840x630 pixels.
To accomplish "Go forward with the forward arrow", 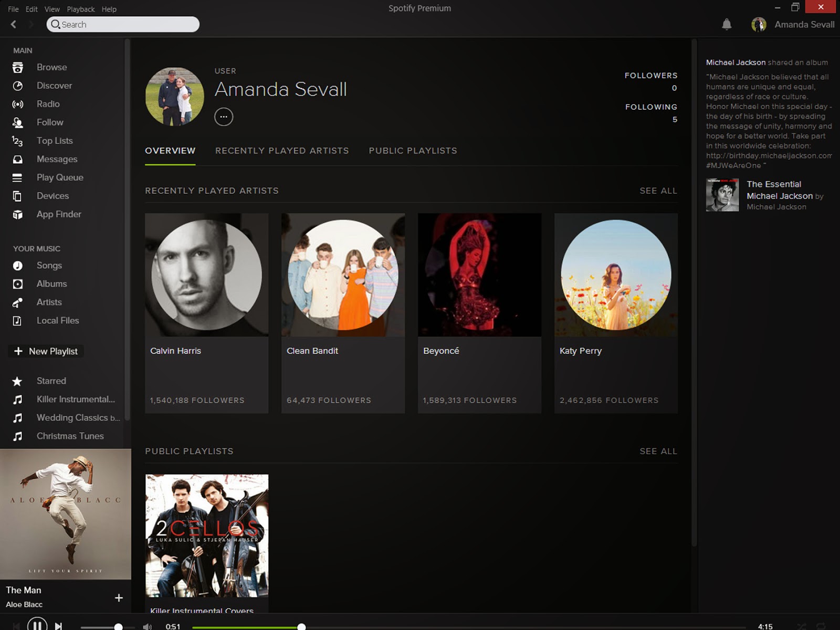I will 31,24.
